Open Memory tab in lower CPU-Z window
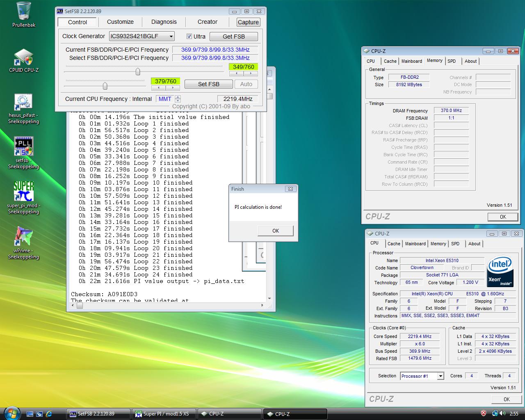This screenshot has height=420, width=525. point(438,244)
